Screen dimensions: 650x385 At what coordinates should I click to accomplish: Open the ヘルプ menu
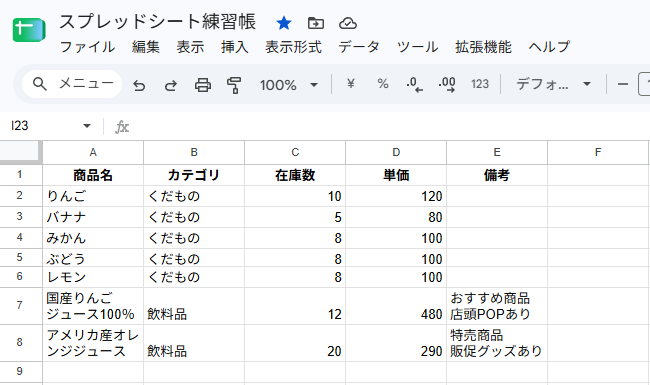549,47
